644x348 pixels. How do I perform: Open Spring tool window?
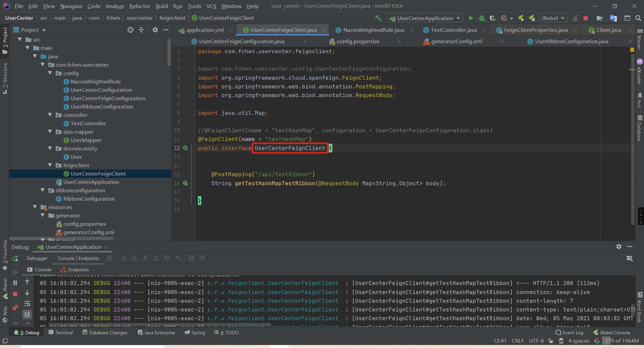[195, 333]
